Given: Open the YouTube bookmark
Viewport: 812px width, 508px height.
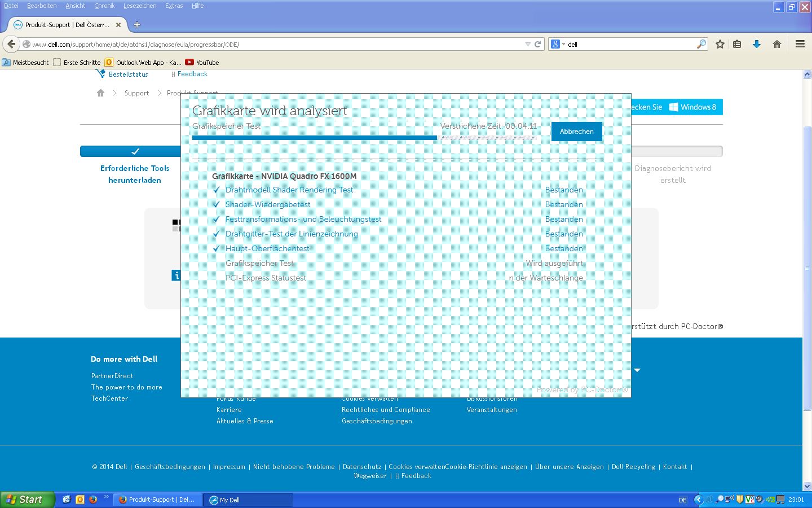Looking at the screenshot, I should (202, 63).
